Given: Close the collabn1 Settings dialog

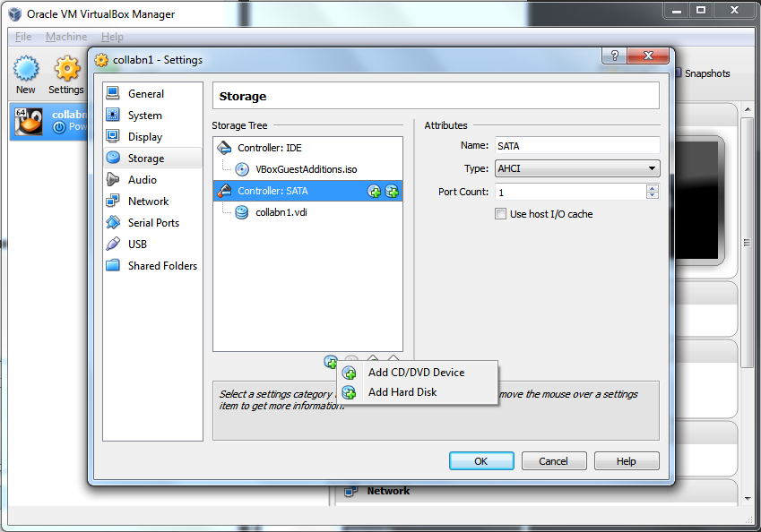Looking at the screenshot, I should pos(648,56).
